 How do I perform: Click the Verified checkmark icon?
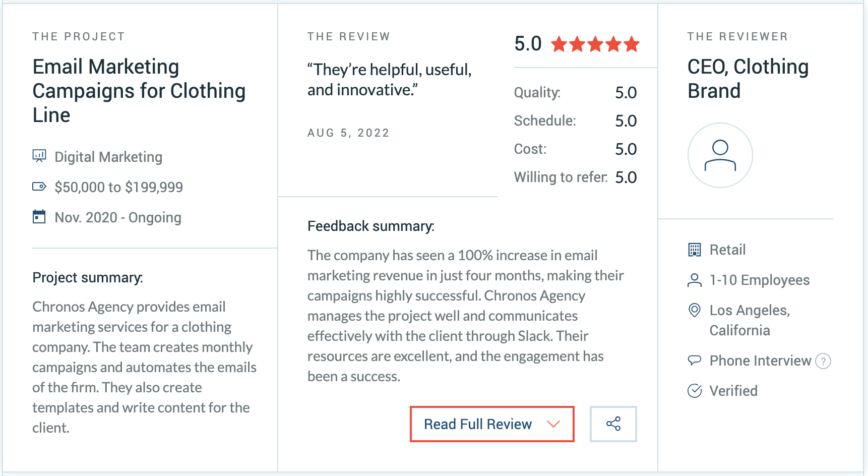(695, 391)
